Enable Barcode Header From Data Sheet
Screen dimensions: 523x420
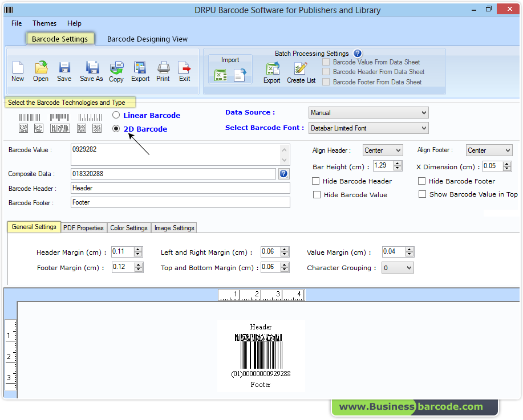(x=326, y=72)
